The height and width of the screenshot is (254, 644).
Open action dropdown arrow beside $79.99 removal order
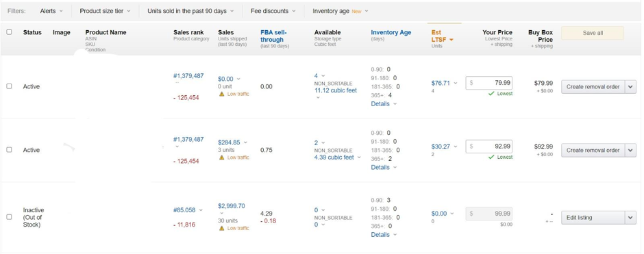pos(630,87)
